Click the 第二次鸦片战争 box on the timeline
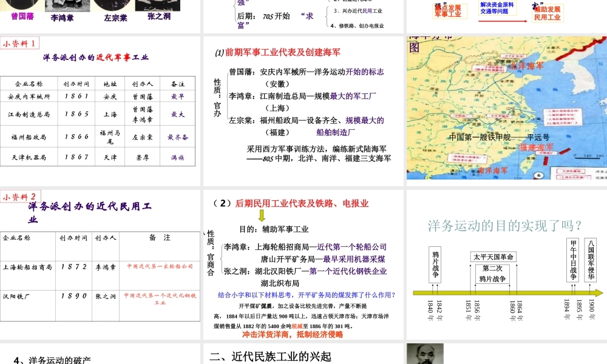 492,274
